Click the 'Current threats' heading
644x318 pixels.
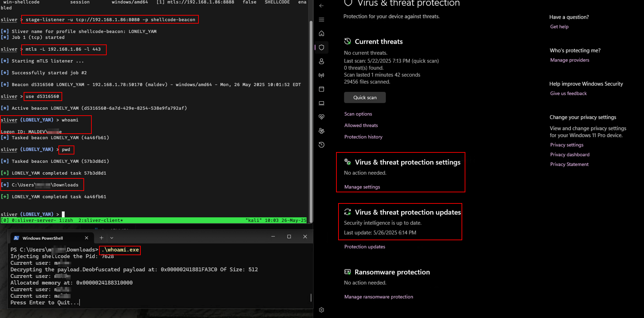pos(378,42)
